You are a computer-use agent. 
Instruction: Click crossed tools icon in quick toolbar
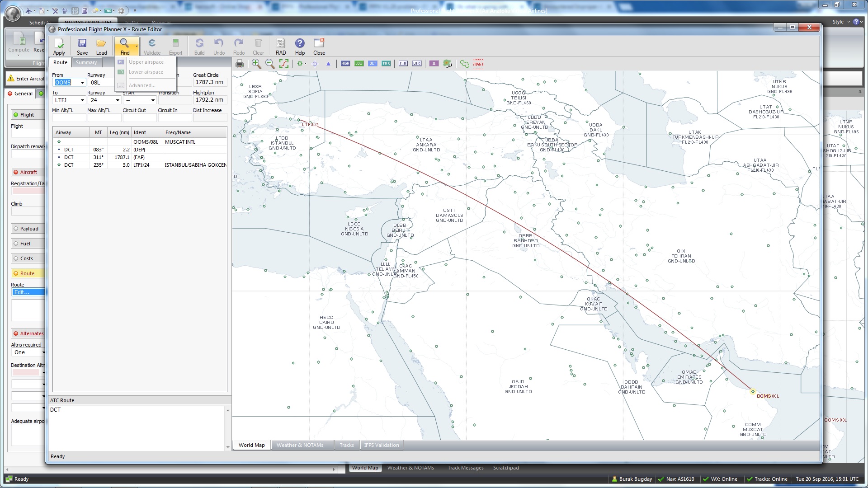(55, 10)
